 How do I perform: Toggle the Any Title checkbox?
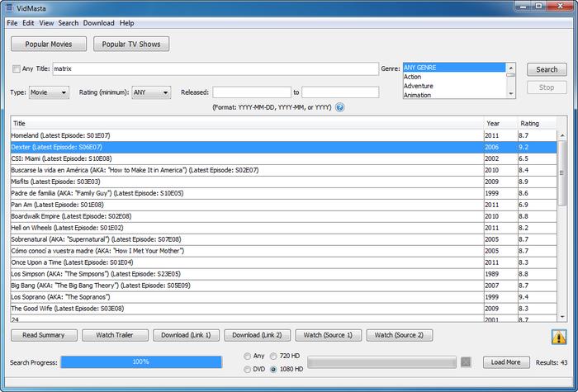[17, 68]
